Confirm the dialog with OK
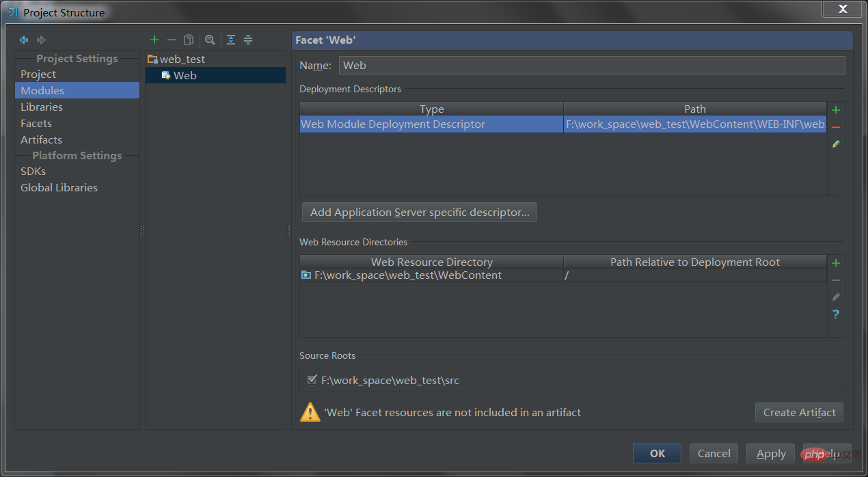This screenshot has width=868, height=477. [x=657, y=453]
